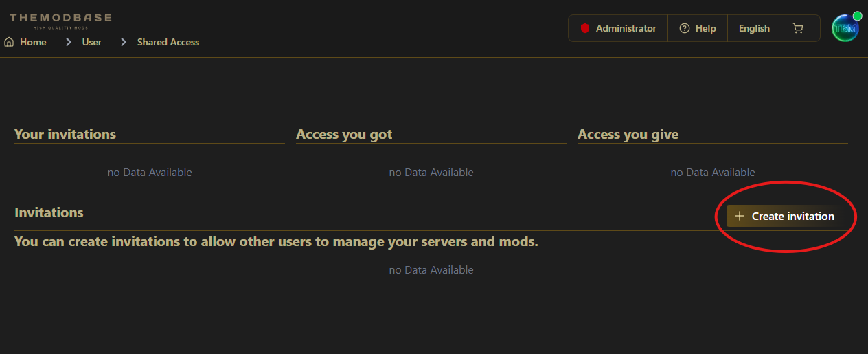Open the Administrator menu item
Viewport: 868px width, 354px height.
pos(626,28)
